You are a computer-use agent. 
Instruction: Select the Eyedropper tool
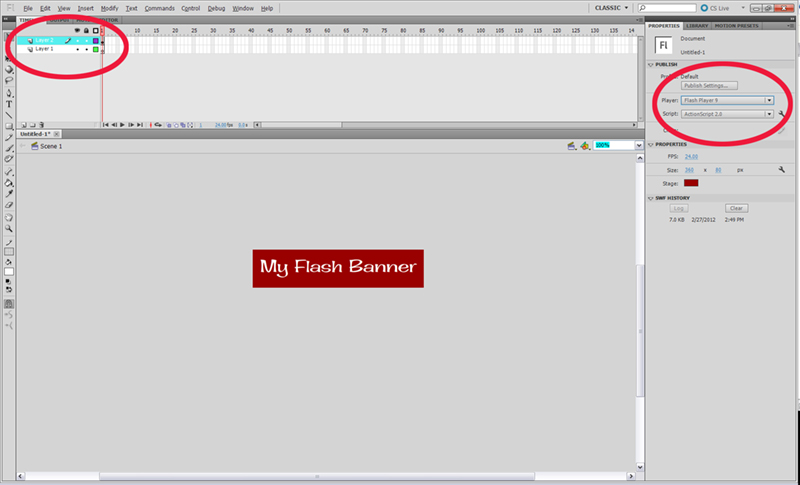coord(9,194)
